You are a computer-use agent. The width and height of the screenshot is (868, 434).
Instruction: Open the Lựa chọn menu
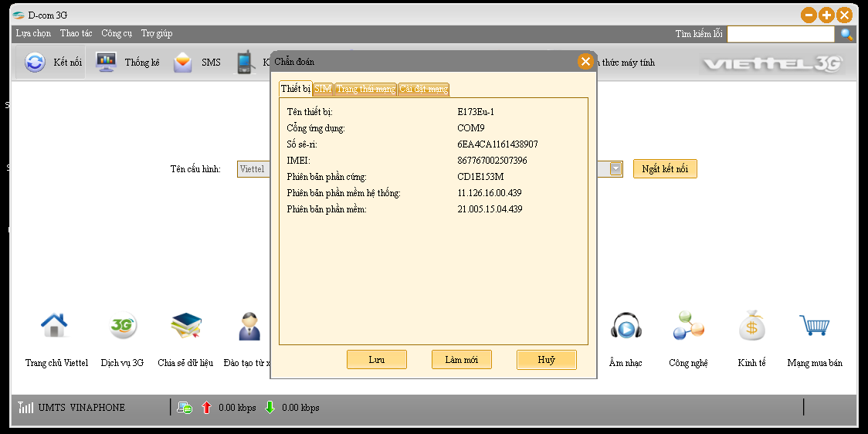click(x=33, y=33)
